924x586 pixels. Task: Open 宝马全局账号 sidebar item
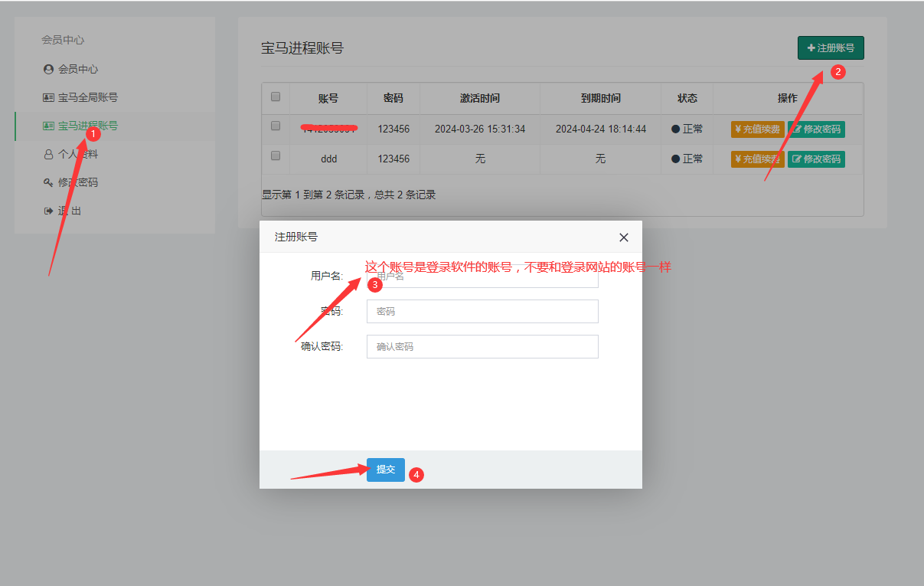[88, 97]
